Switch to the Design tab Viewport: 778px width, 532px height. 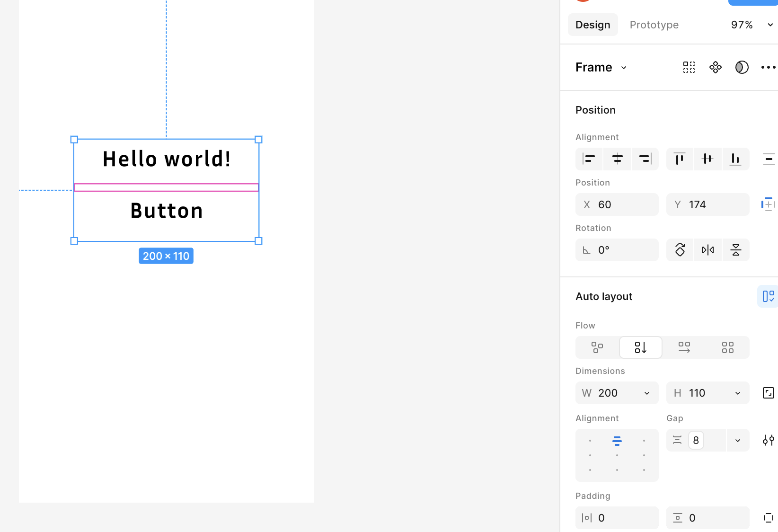[592, 25]
